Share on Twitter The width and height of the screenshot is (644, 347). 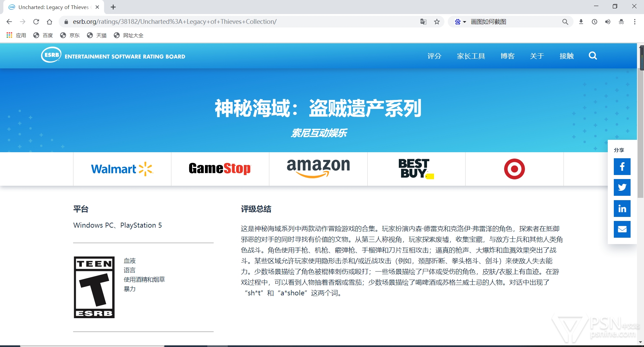pyautogui.click(x=622, y=187)
